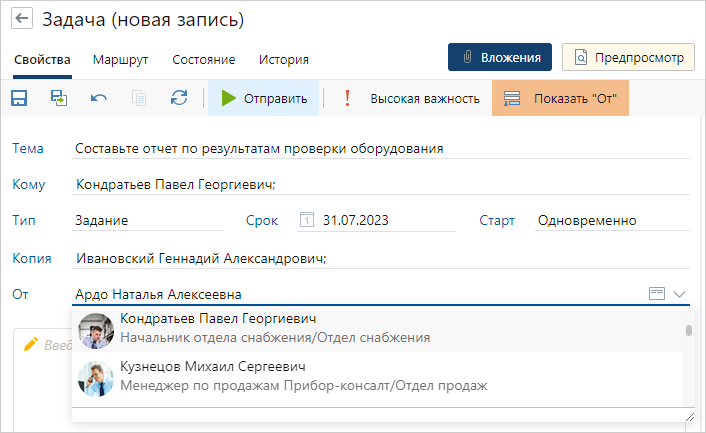Click the card icon in the От field
Image resolution: width=706 pixels, height=433 pixels.
point(657,294)
